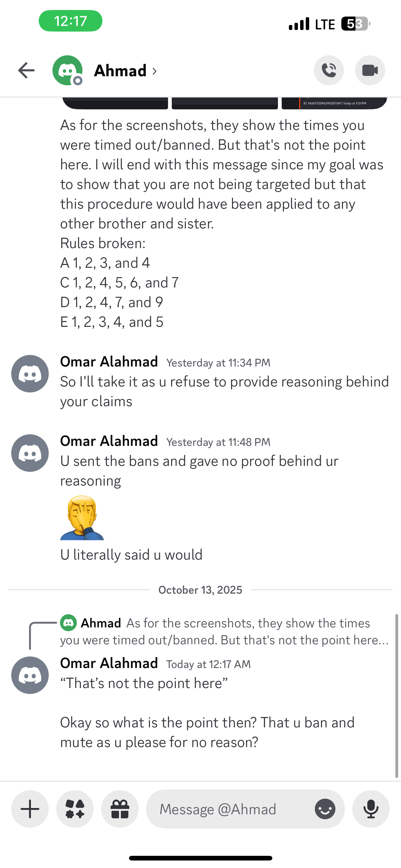Image resolution: width=401 pixels, height=868 pixels.
Task: Open the rightmost screenshot thumbnail
Action: coord(334,103)
